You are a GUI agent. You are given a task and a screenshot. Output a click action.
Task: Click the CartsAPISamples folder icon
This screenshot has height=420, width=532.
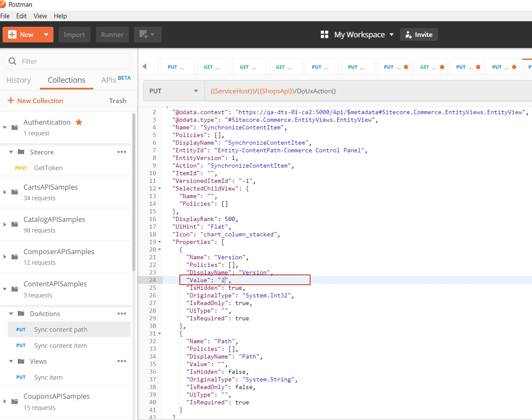click(14, 192)
